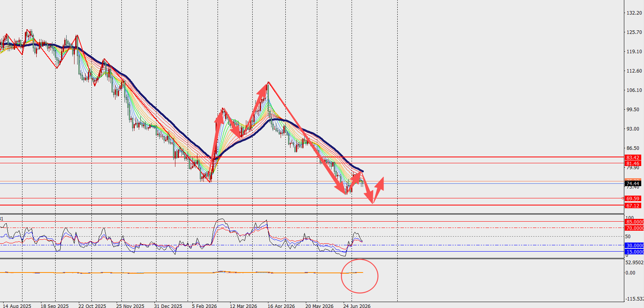This screenshot has width=644, height=308.
Task: Select the 81.46 price level tag
Action: 633,163
